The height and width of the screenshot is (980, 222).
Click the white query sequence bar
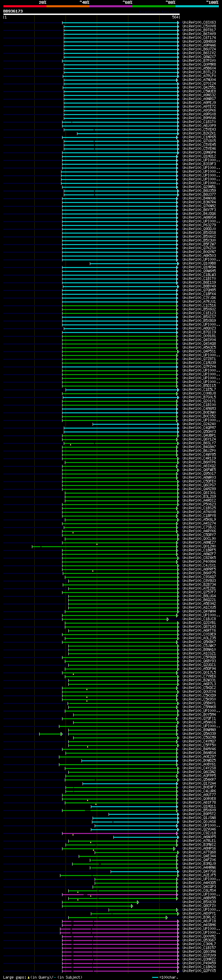[92, 14]
